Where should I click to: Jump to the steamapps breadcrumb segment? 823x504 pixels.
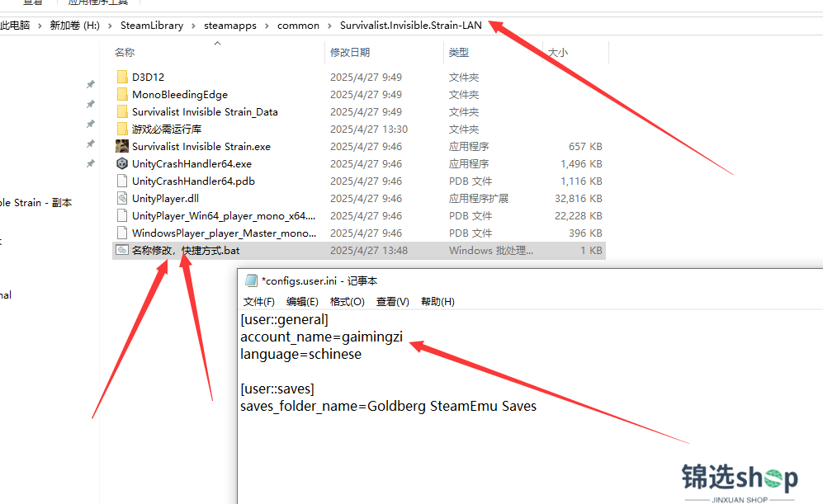coord(229,26)
